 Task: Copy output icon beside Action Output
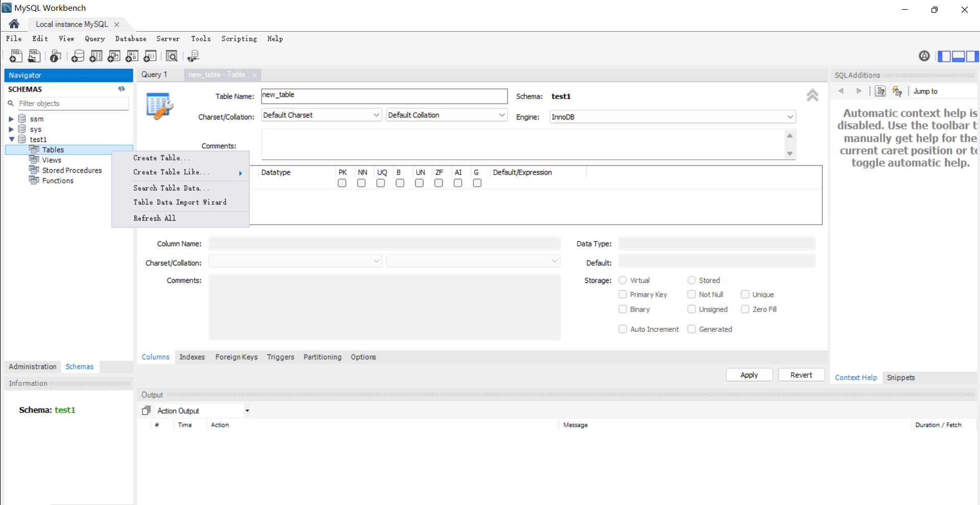147,410
